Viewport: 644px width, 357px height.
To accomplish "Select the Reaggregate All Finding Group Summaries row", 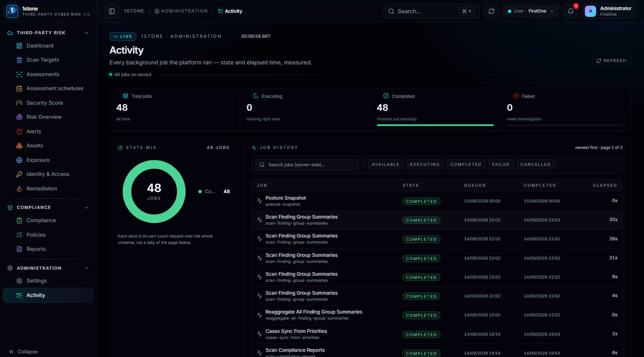I will point(437,315).
